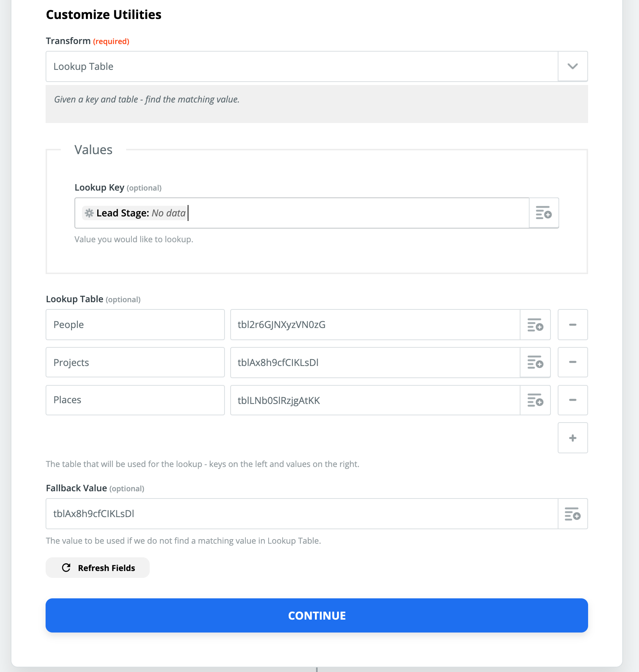Remove the Places lookup row
The height and width of the screenshot is (672, 639).
(573, 400)
